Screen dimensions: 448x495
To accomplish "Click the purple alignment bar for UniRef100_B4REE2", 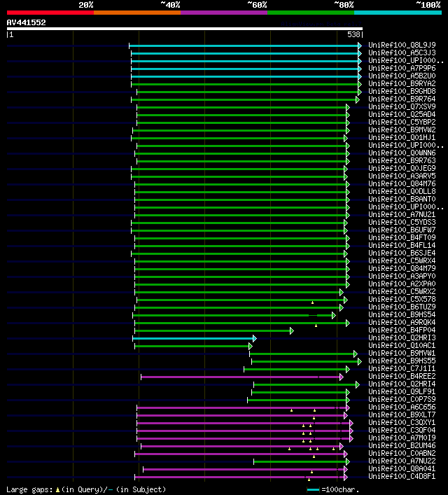I will coord(241,377).
